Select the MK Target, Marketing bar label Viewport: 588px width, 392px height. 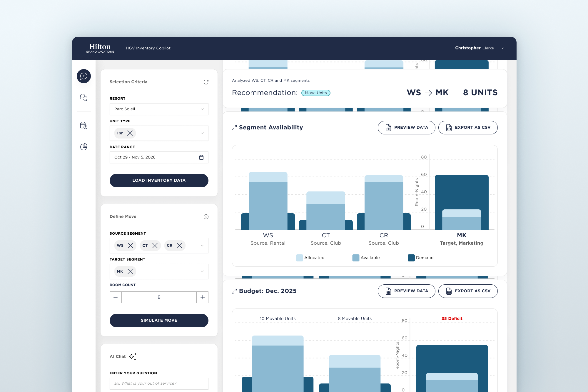[462, 239]
